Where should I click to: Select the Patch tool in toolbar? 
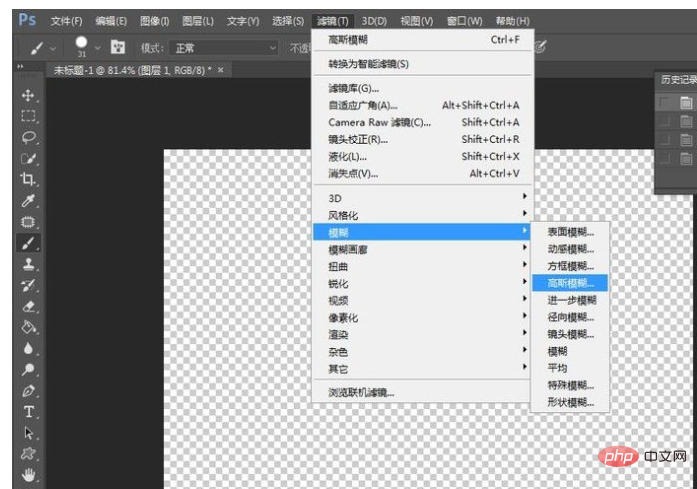click(x=28, y=222)
